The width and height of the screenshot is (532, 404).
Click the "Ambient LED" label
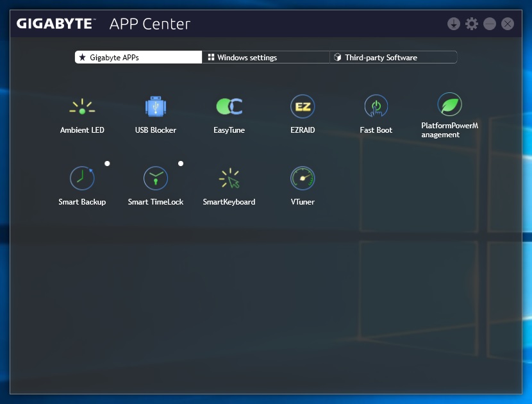click(82, 130)
